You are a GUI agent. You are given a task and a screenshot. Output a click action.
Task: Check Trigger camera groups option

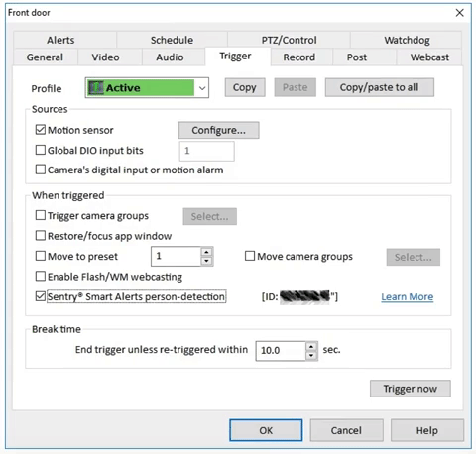pos(41,215)
